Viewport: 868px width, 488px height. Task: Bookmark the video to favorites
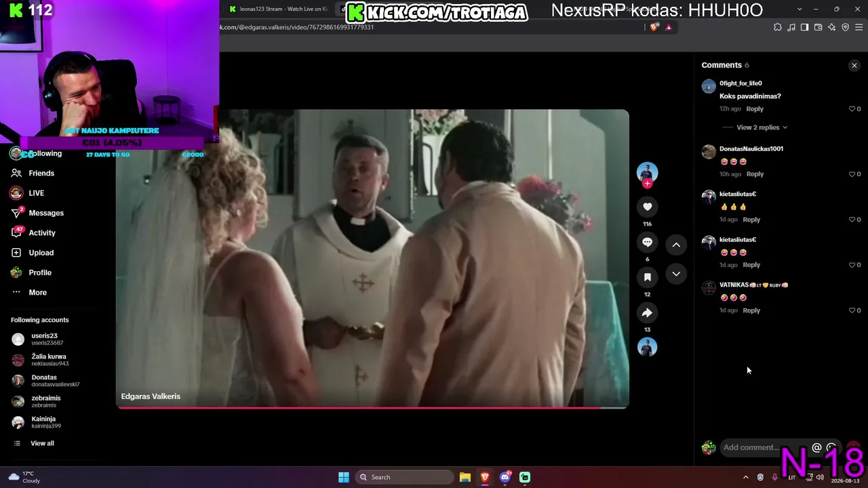coord(647,277)
